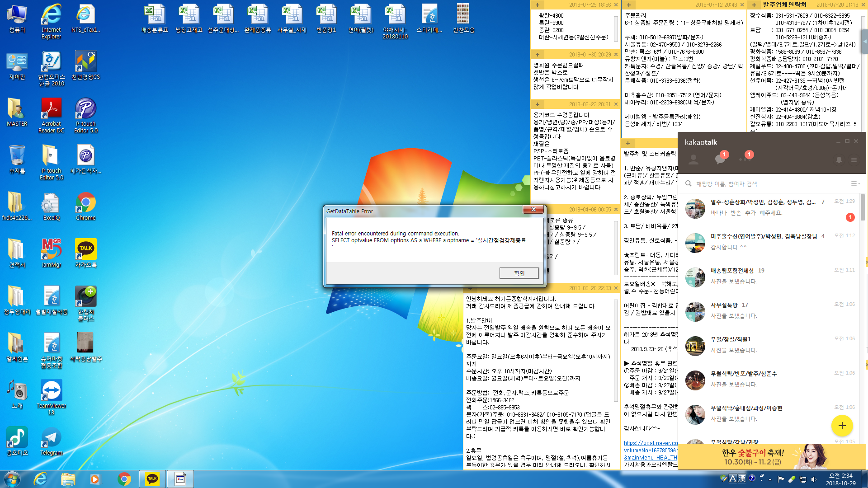
Task: Open Internet Explorer desktop shortcut
Action: (x=51, y=22)
